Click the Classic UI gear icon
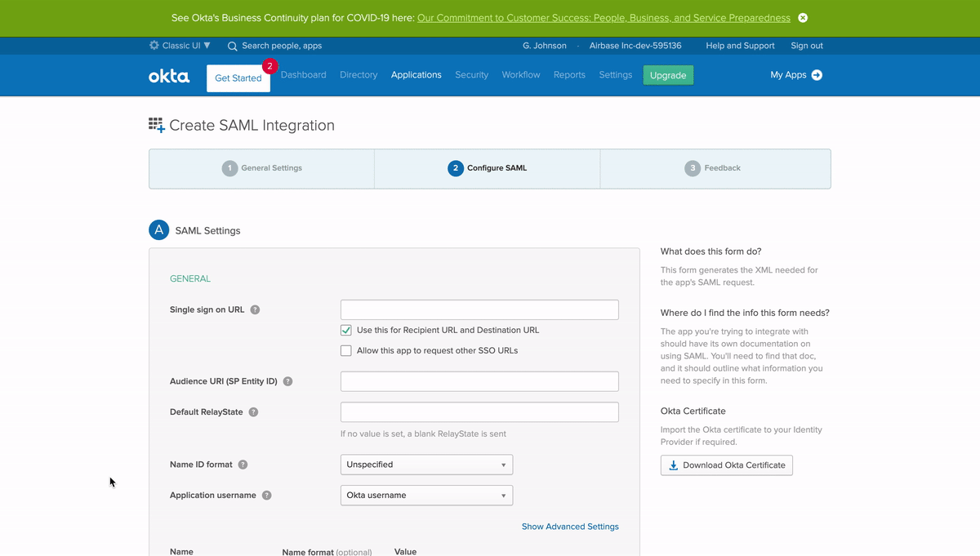This screenshot has height=556, width=980. point(154,46)
